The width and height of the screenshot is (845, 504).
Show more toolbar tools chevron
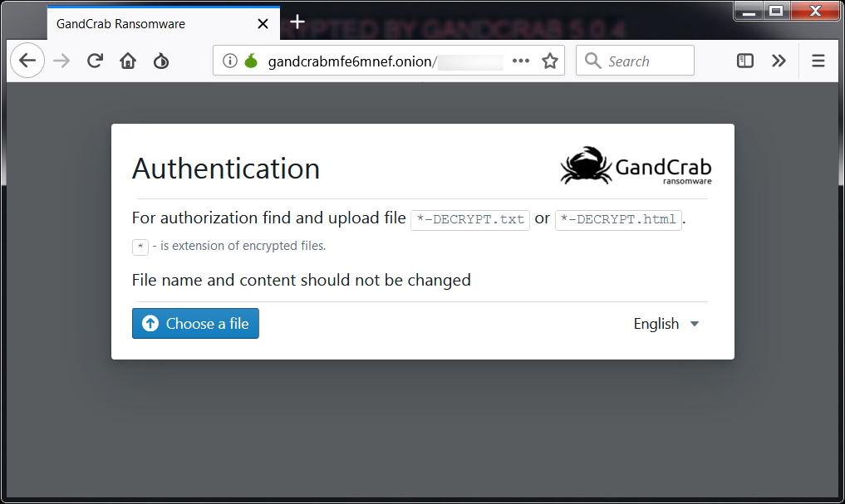(779, 61)
